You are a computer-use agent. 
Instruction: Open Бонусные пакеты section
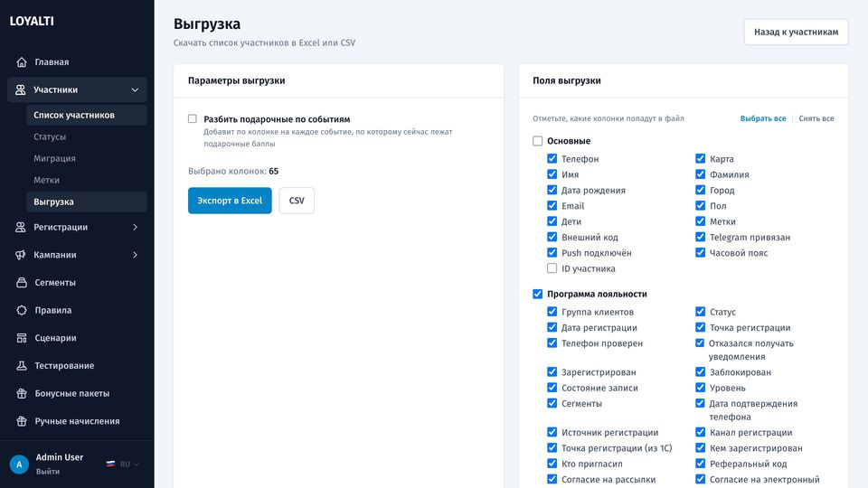point(77,393)
